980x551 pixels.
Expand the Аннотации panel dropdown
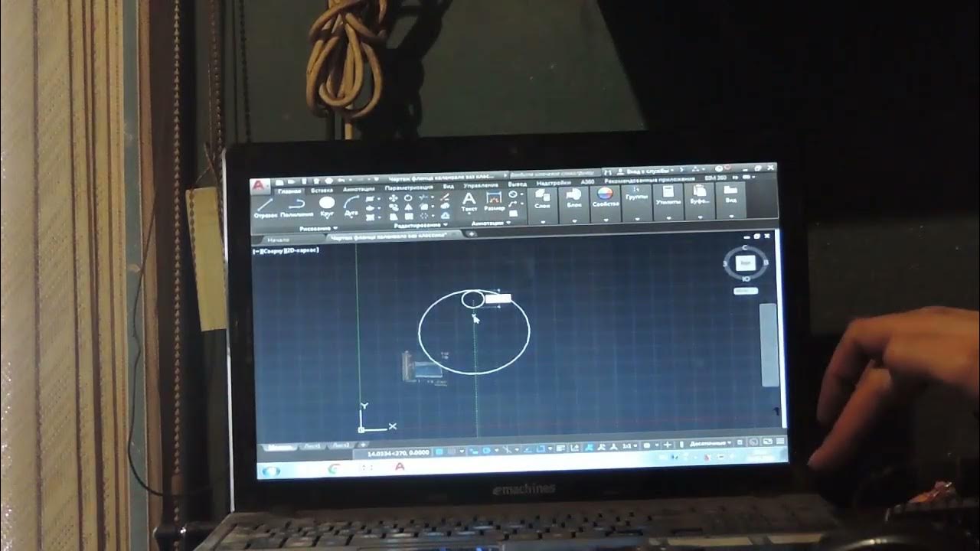tap(493, 223)
